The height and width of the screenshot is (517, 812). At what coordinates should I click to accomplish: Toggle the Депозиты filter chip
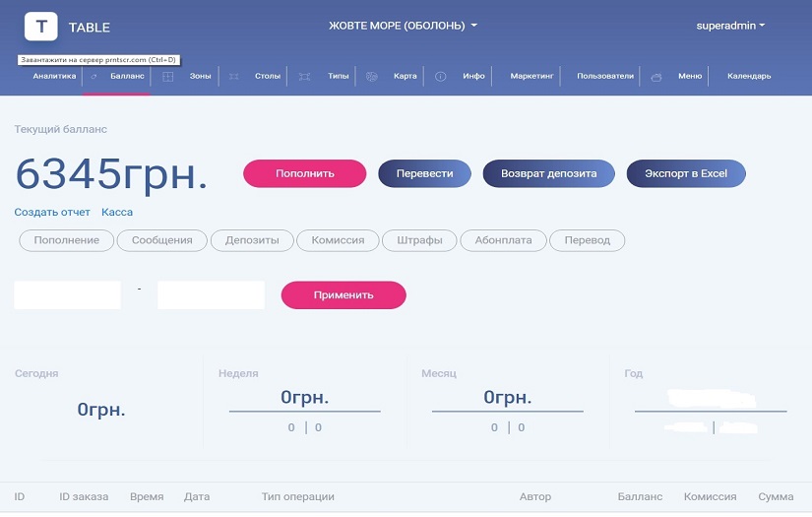[x=252, y=240]
